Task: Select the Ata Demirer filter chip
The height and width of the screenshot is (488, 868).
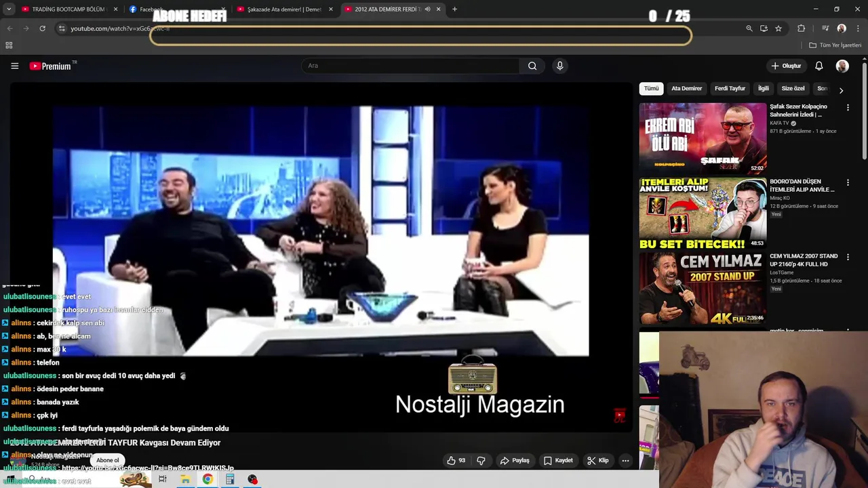Action: (x=686, y=88)
